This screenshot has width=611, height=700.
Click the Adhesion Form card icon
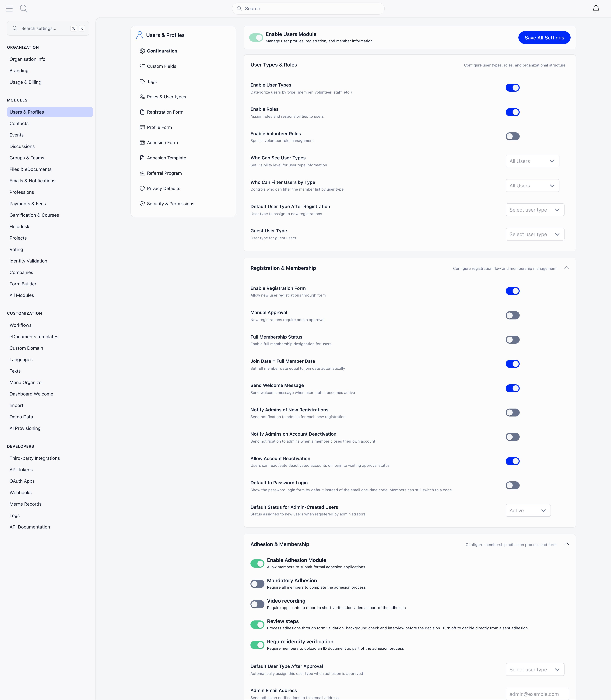tap(142, 143)
